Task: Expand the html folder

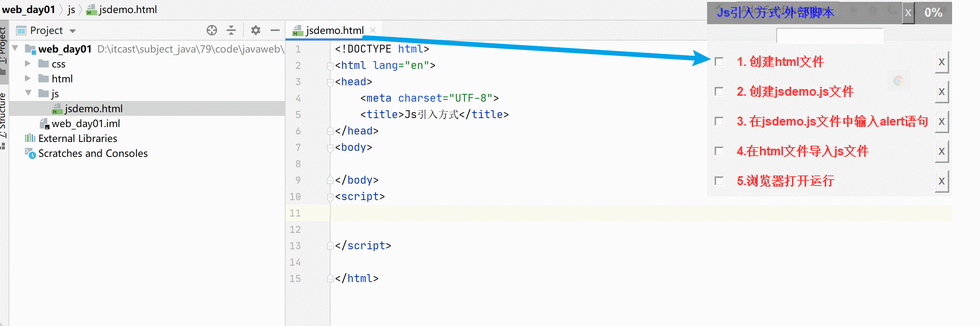Action: click(28, 79)
